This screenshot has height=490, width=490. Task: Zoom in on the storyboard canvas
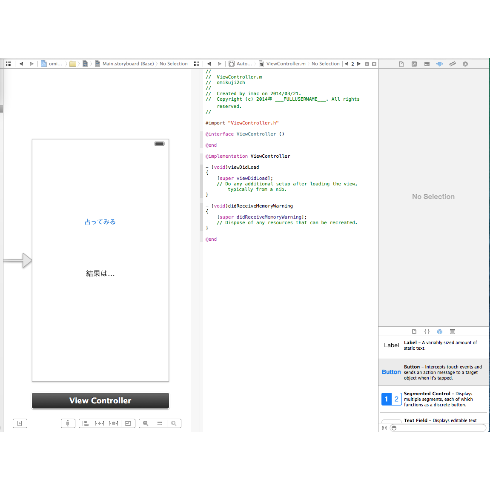point(174,423)
